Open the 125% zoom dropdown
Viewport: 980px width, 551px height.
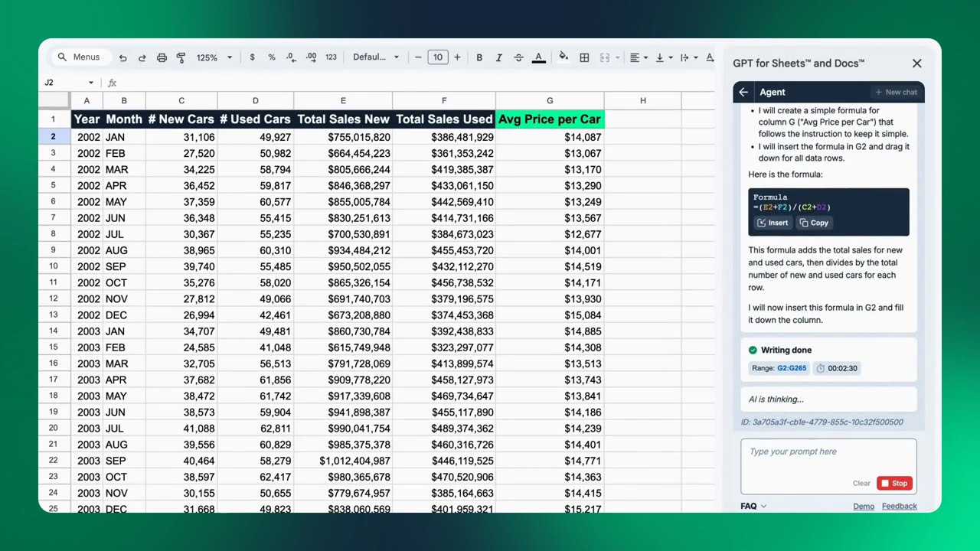pyautogui.click(x=214, y=57)
